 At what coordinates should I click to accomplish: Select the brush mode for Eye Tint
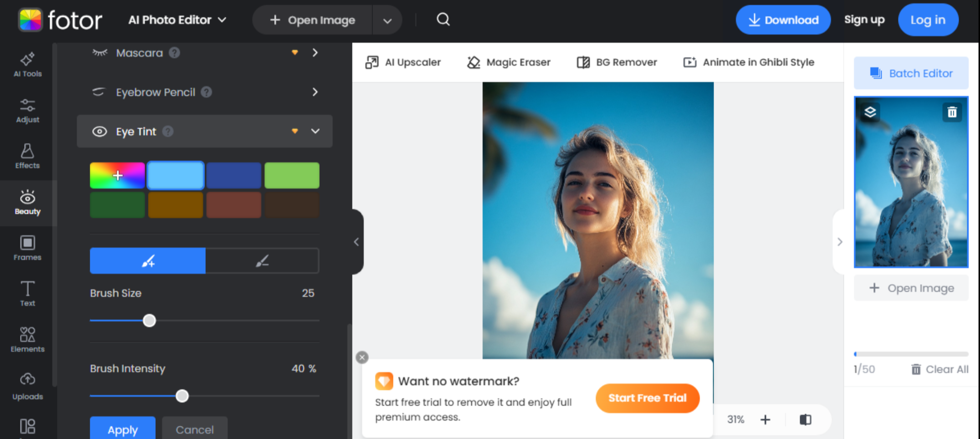point(148,260)
